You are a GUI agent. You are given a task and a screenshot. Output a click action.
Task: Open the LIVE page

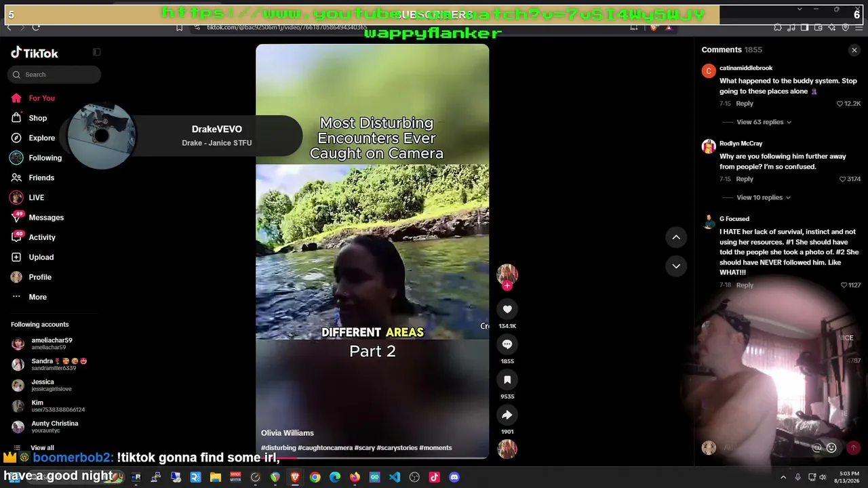[27, 198]
